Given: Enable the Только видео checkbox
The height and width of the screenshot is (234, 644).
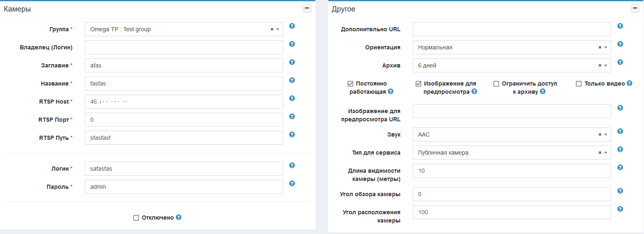Looking at the screenshot, I should coord(578,83).
